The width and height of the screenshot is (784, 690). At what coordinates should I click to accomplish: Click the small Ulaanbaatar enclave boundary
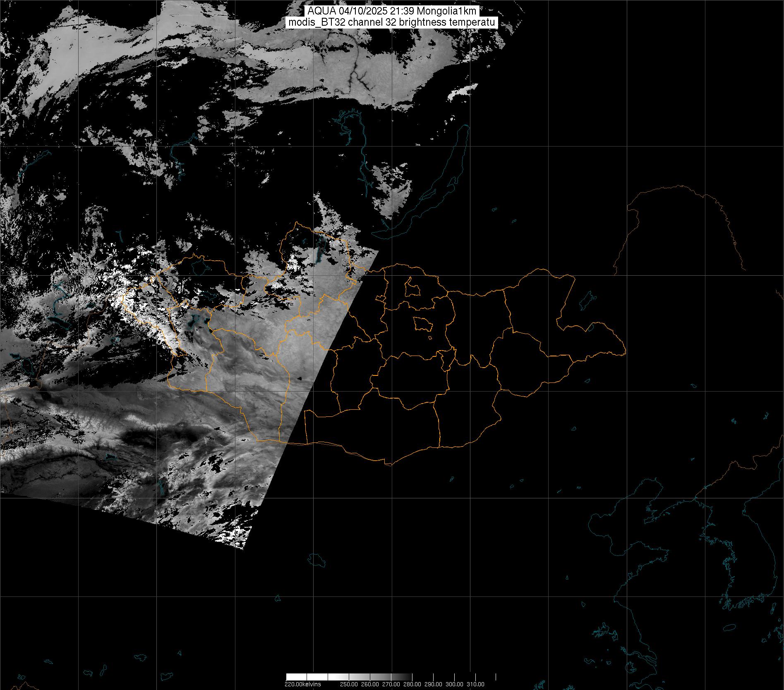click(423, 323)
